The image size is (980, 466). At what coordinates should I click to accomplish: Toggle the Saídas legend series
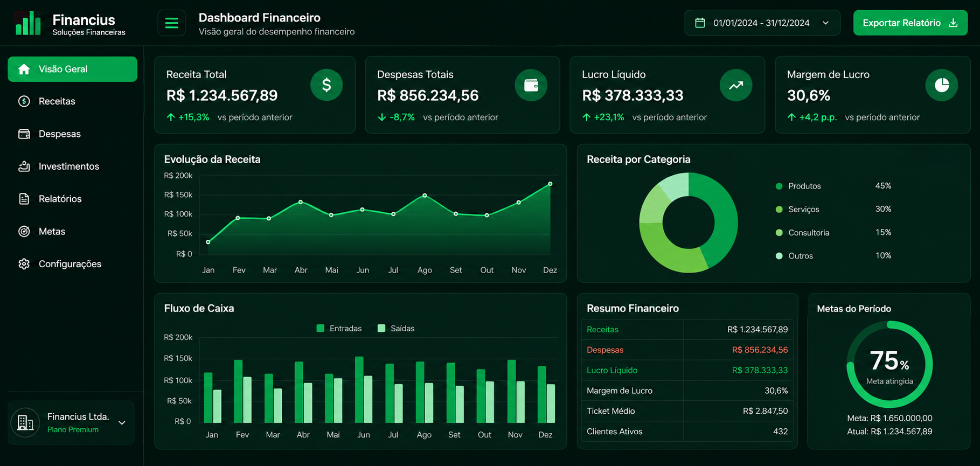tap(396, 328)
